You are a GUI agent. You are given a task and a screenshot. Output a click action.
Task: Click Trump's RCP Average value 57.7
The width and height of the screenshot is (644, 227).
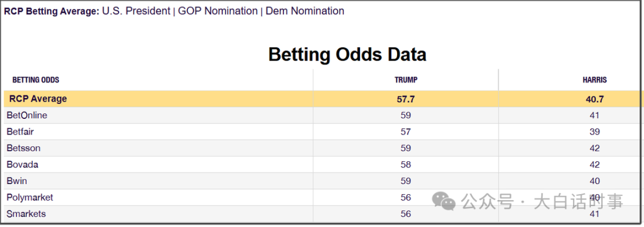[406, 99]
